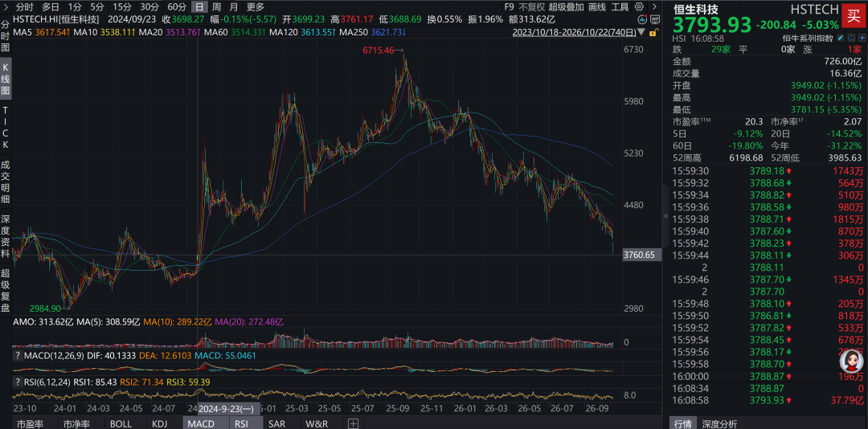This screenshot has width=868, height=429.
Task: Click the right arrow next to the gear
Action: (653, 7)
